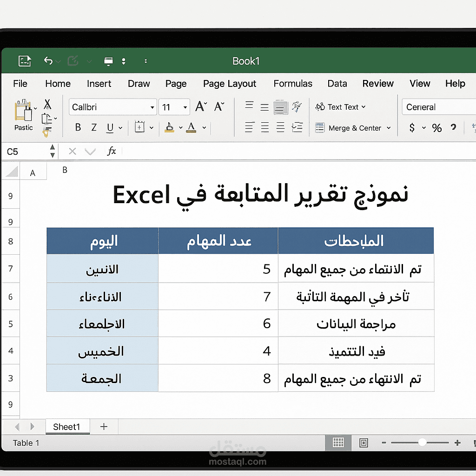Decrease font size with smaller A icon

219,106
